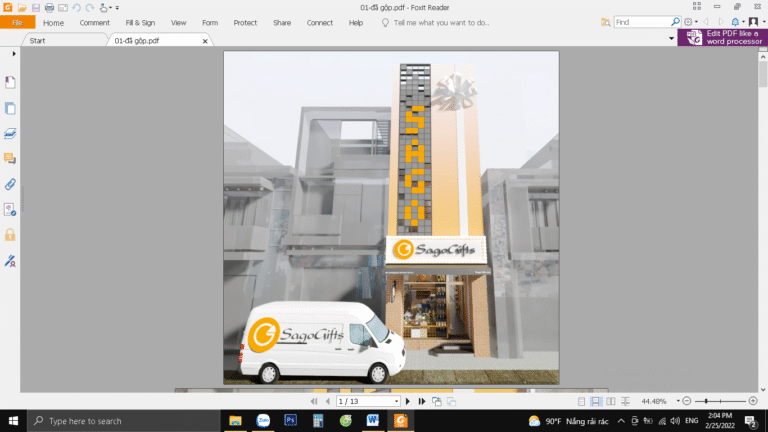Image resolution: width=768 pixels, height=432 pixels.
Task: Open the advanced folder search icon
Action: pyautogui.click(x=606, y=22)
